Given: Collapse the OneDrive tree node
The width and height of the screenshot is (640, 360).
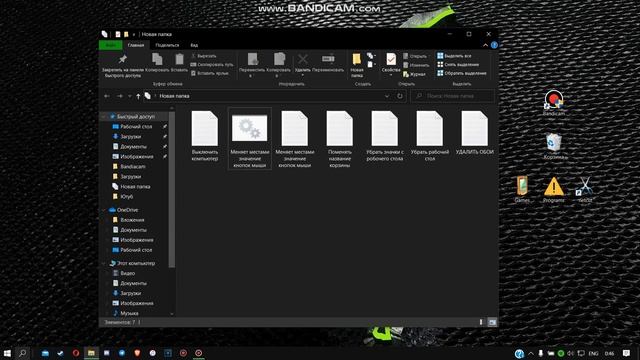Looking at the screenshot, I should (104, 210).
